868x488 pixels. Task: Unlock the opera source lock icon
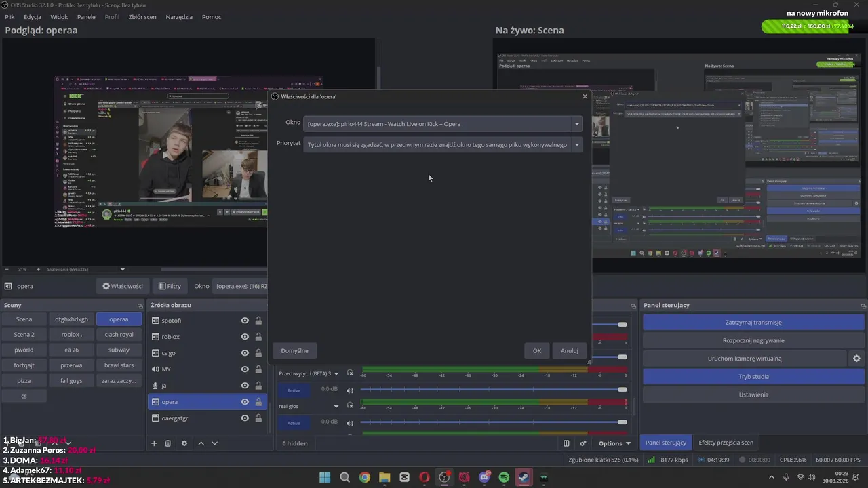[258, 402]
